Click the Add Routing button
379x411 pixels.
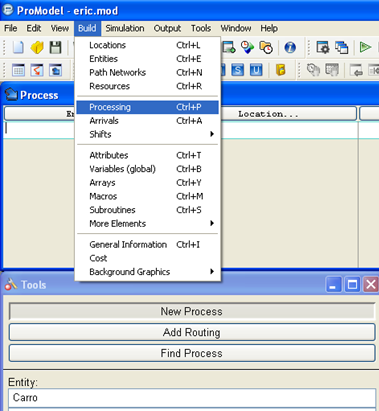192,332
